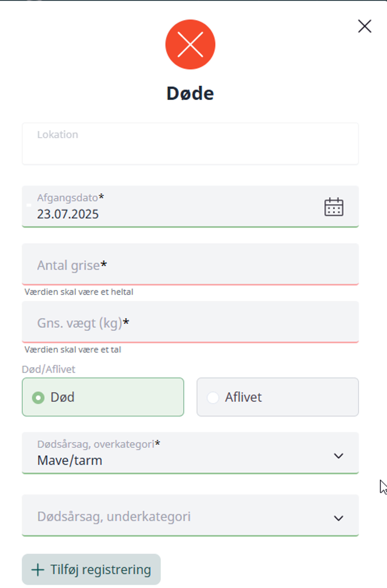Open the Afgangsdato calendar picker icon
Image resolution: width=387 pixels, height=588 pixels.
(x=334, y=207)
